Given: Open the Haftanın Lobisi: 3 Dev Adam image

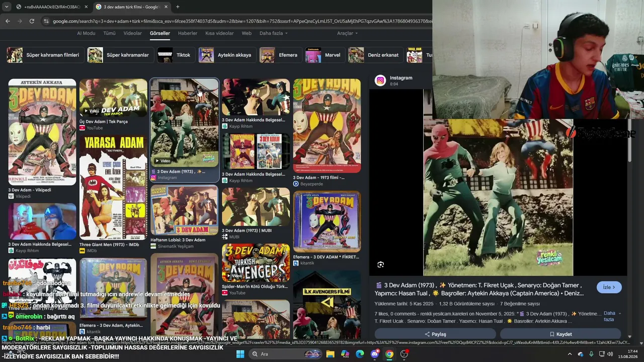Looking at the screenshot, I should coord(184,210).
